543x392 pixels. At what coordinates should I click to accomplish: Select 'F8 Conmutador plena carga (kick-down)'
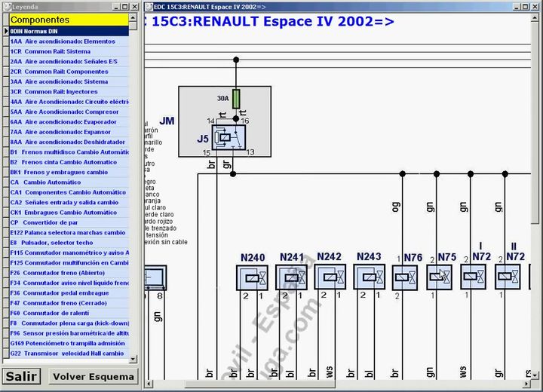(69, 323)
